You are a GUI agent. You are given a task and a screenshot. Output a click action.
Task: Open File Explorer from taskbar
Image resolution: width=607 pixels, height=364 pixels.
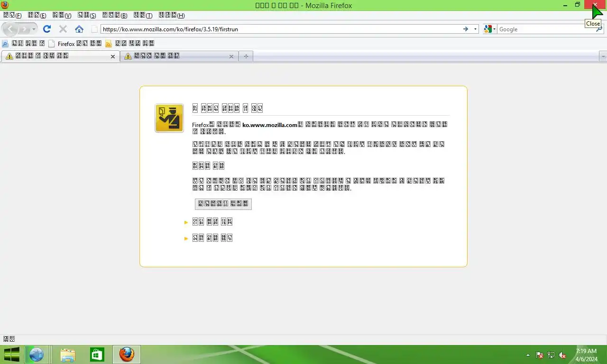(68, 355)
